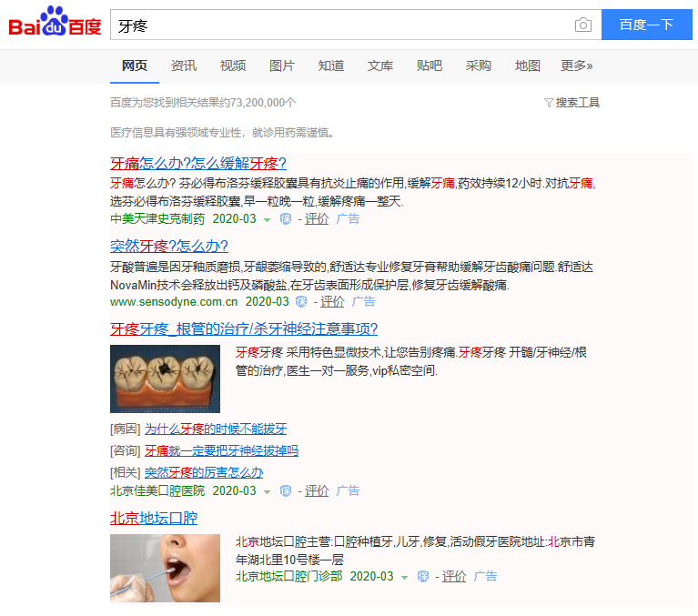
Task: Click 广告 label in the 北京佳美口腔医院 row
Action: pyautogui.click(x=348, y=491)
